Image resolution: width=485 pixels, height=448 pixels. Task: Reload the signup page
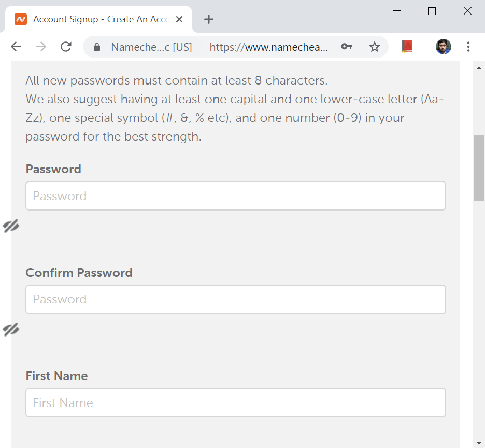coord(66,47)
